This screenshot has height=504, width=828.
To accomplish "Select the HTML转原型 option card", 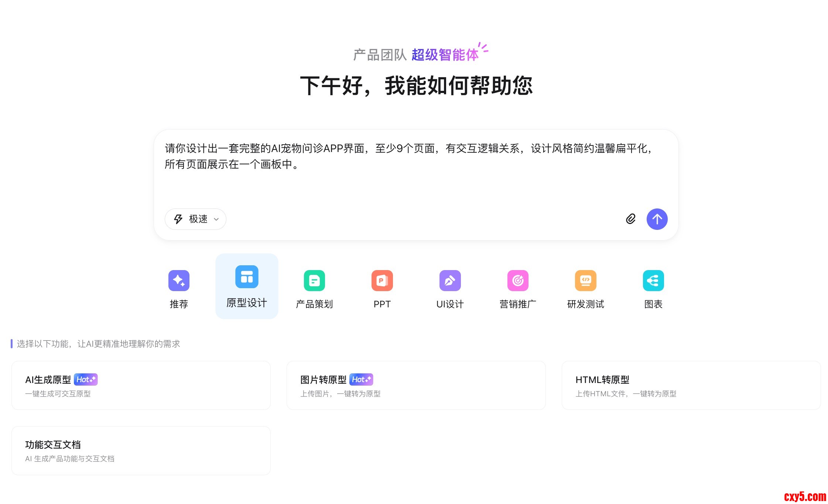I will click(x=691, y=385).
